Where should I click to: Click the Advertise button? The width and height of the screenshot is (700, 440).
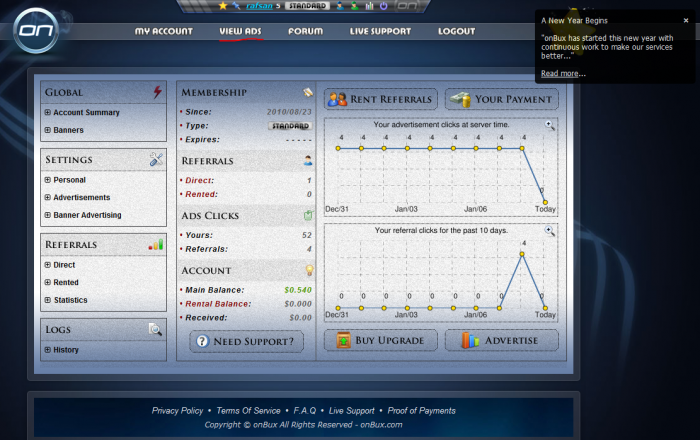point(502,340)
